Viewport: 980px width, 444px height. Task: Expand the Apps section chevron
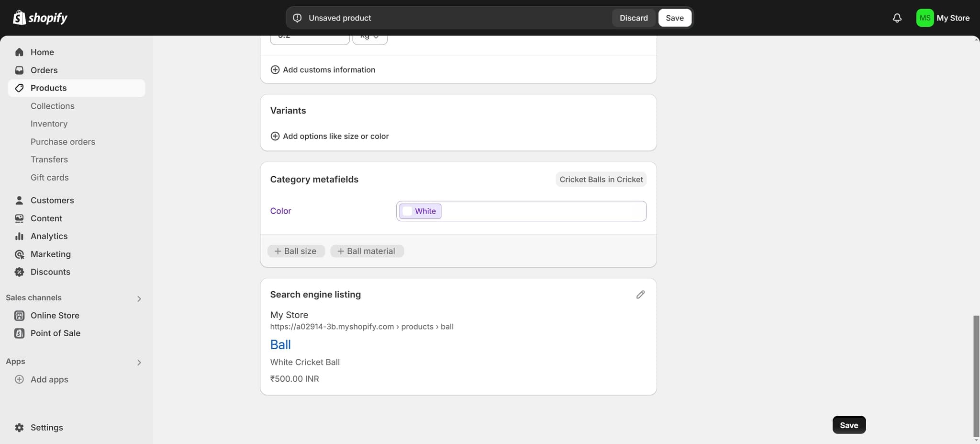(x=139, y=362)
